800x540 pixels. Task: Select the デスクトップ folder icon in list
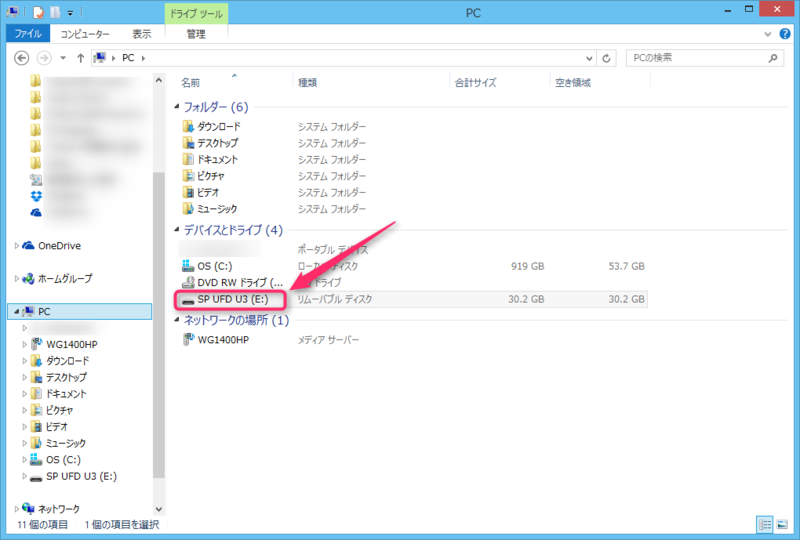[x=188, y=142]
